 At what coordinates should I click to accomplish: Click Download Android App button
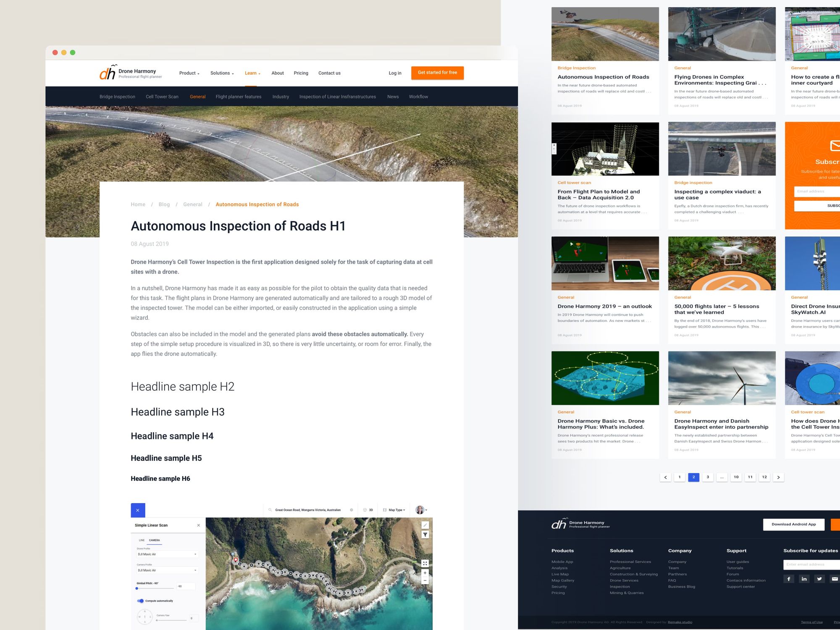pos(793,524)
